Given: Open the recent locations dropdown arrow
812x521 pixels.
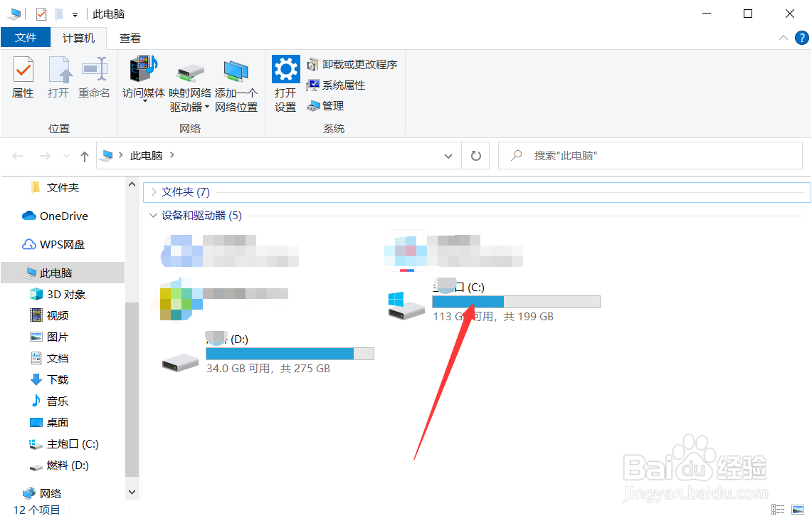Looking at the screenshot, I should coord(66,155).
